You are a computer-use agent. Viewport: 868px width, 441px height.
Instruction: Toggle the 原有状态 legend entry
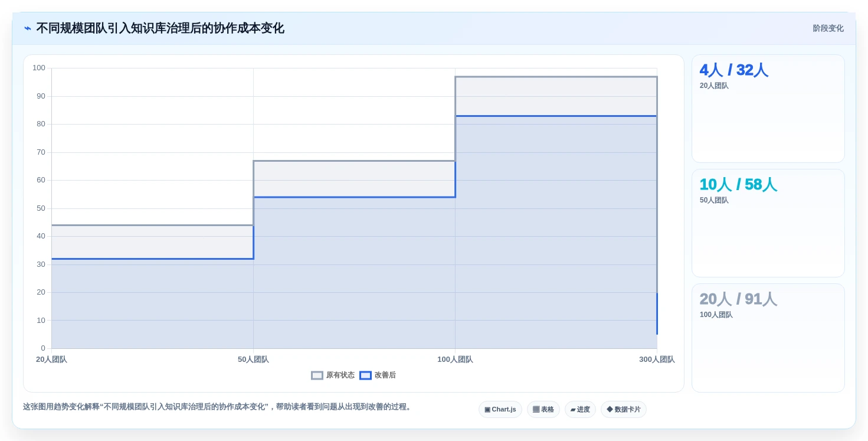click(x=333, y=375)
